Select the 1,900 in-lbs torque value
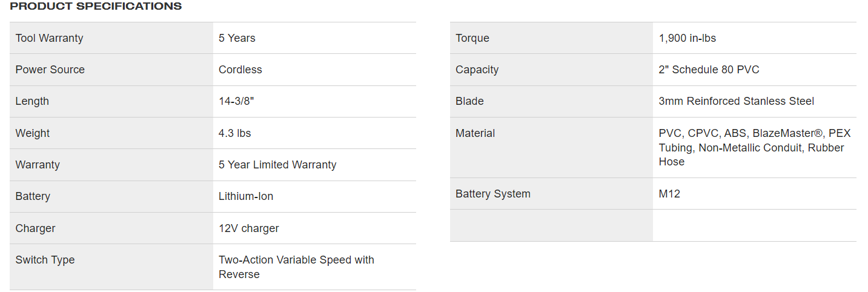The image size is (868, 292). pos(687,38)
